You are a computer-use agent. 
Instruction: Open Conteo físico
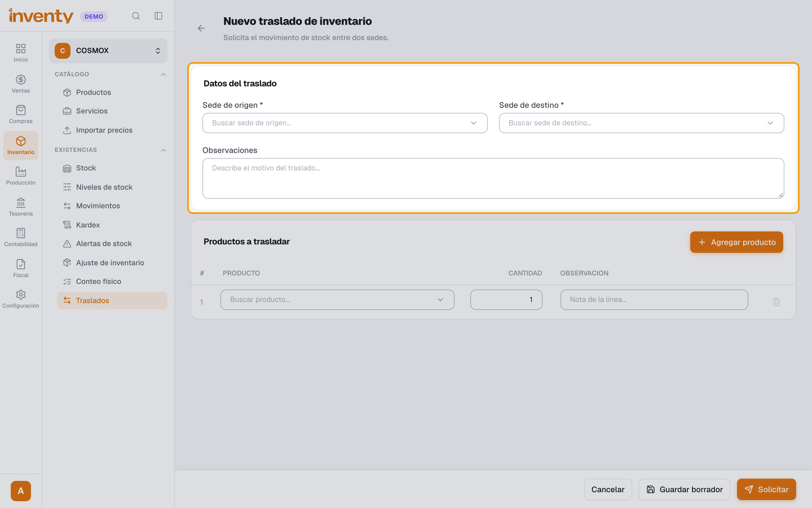click(112, 282)
